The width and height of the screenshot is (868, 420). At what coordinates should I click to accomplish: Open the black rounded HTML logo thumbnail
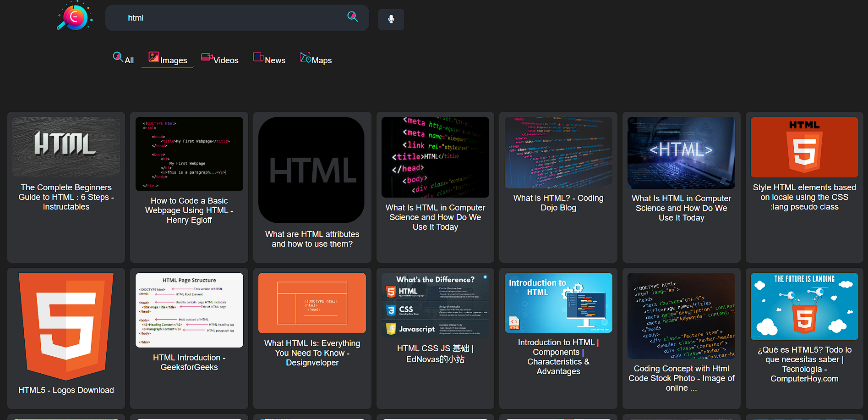click(311, 170)
